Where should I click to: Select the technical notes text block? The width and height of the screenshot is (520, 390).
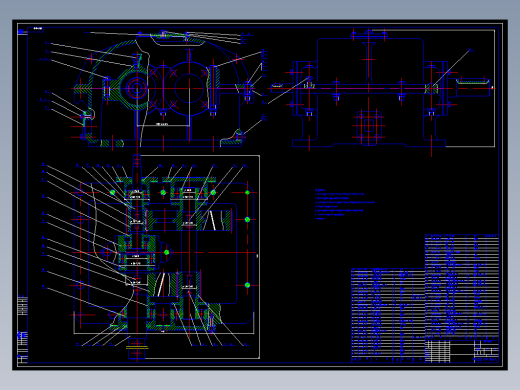345,204
